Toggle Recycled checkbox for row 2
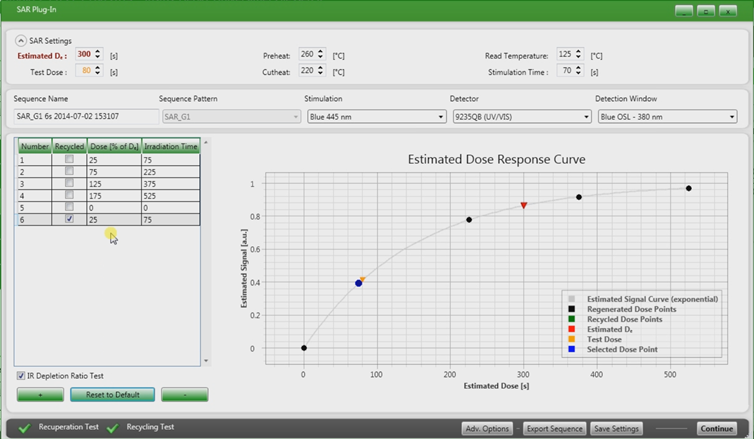 click(69, 171)
